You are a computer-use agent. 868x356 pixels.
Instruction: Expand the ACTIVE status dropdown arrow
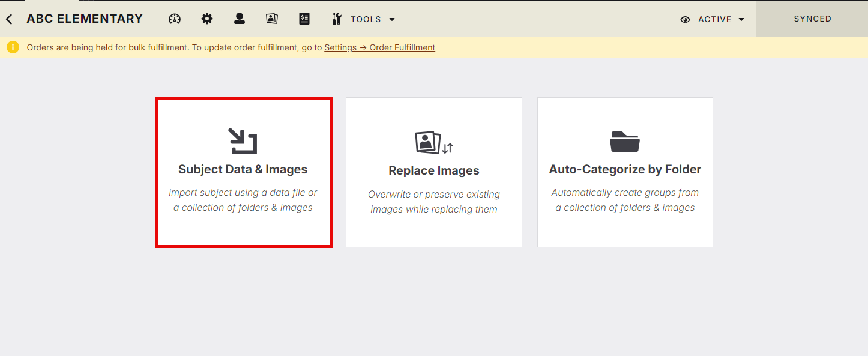coord(741,19)
